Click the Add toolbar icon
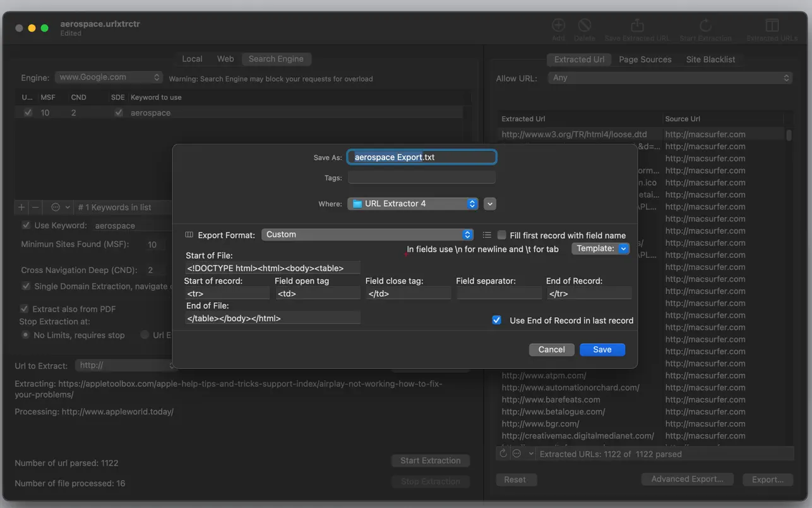 [558, 26]
